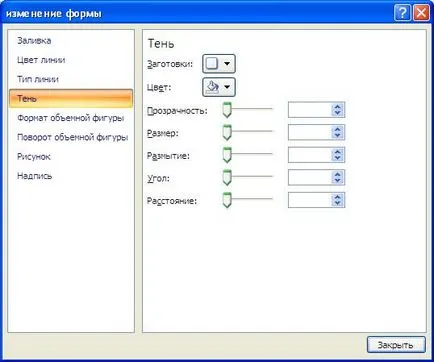This screenshot has height=362, width=434.
Task: Increase Размер with the up spinner arrow
Action: (x=337, y=129)
